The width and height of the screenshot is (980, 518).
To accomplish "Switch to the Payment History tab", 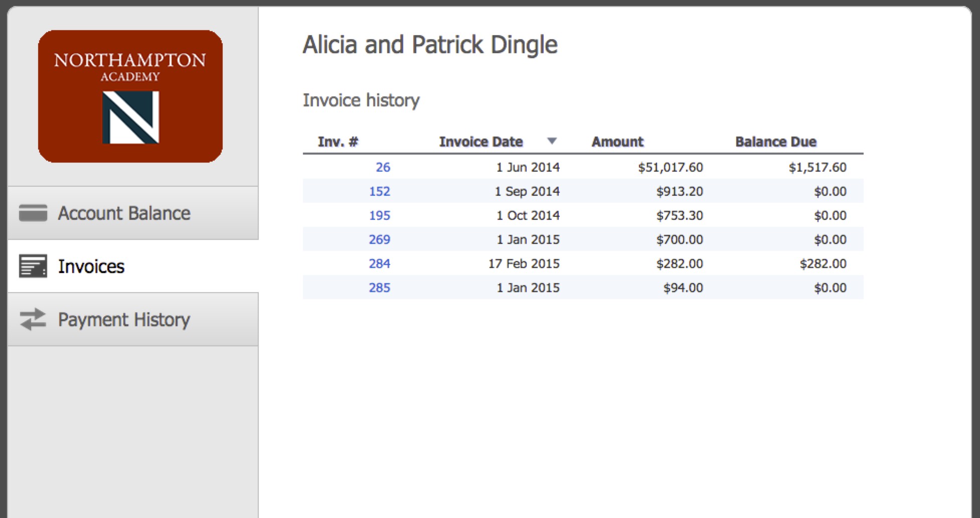I will pyautogui.click(x=124, y=320).
